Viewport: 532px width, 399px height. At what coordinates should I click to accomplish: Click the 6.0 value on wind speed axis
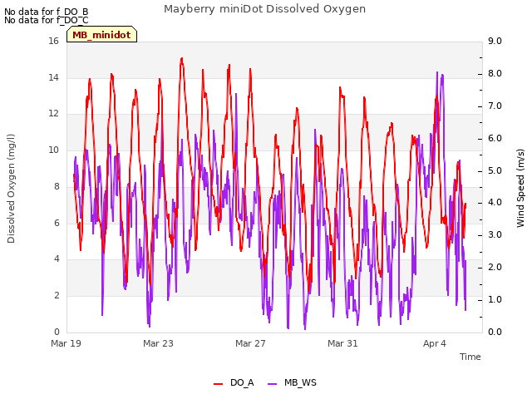coord(495,139)
